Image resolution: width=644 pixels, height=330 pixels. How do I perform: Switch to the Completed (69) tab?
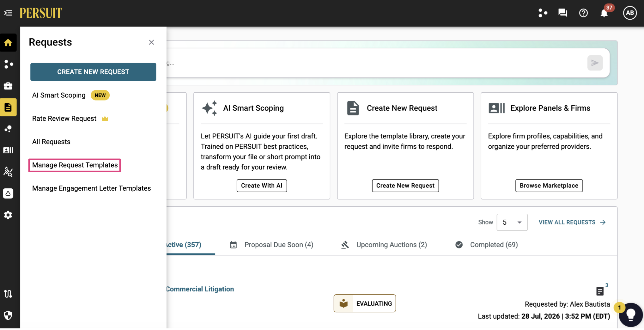click(487, 245)
